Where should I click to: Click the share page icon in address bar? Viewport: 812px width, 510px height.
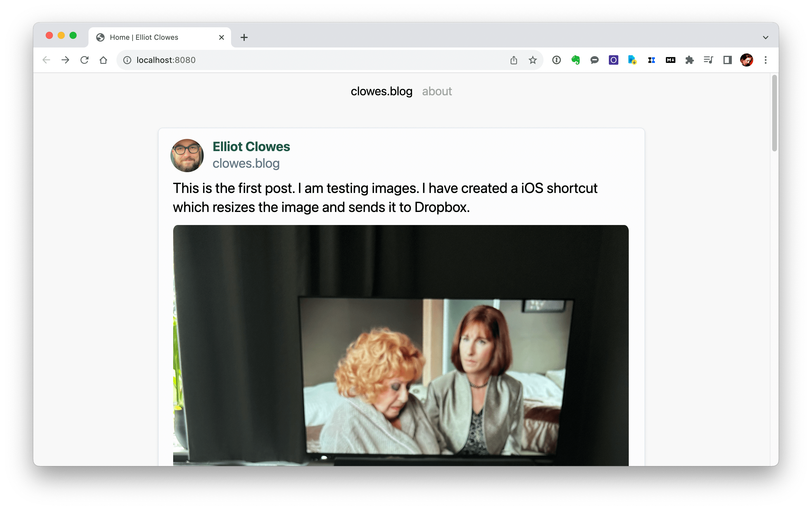[x=514, y=60]
